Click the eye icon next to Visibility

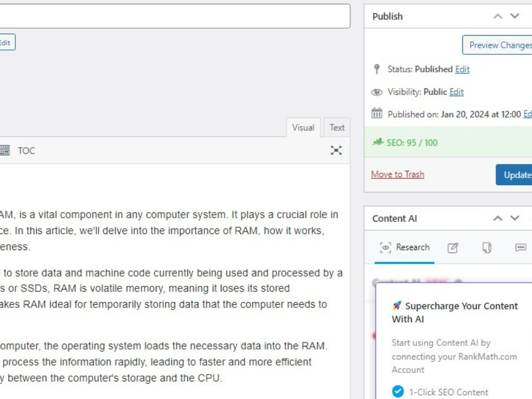click(x=377, y=92)
